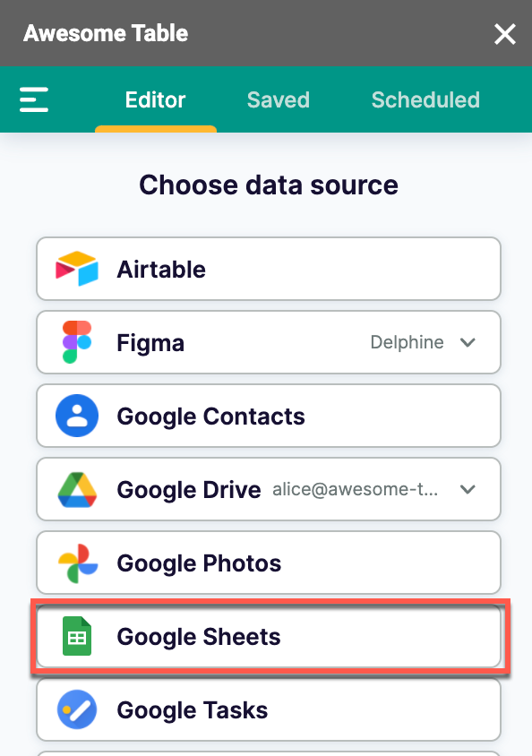
Task: Switch to the Editor tab
Action: pos(155,99)
